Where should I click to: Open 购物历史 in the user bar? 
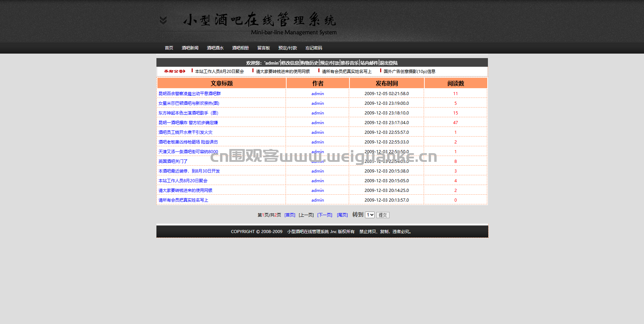click(x=309, y=63)
